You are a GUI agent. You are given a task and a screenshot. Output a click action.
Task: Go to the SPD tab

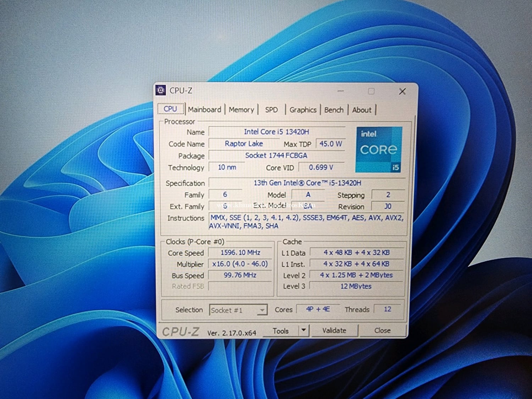pos(271,110)
